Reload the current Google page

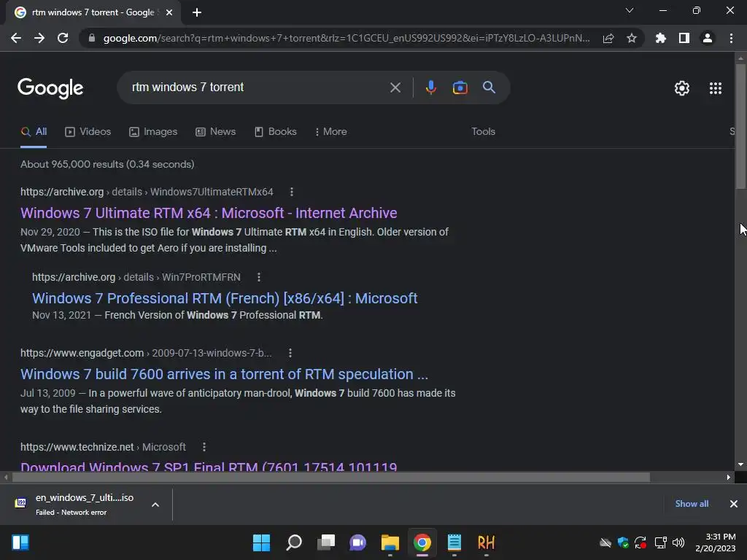click(x=63, y=38)
